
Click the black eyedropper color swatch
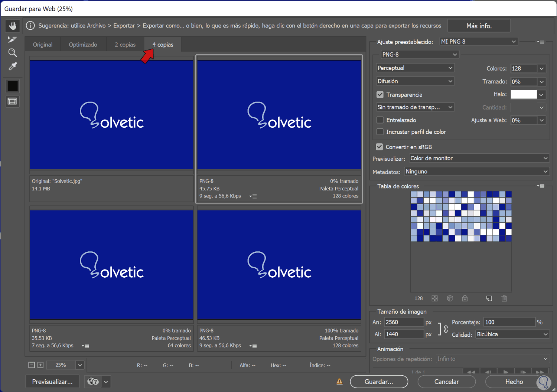point(13,86)
